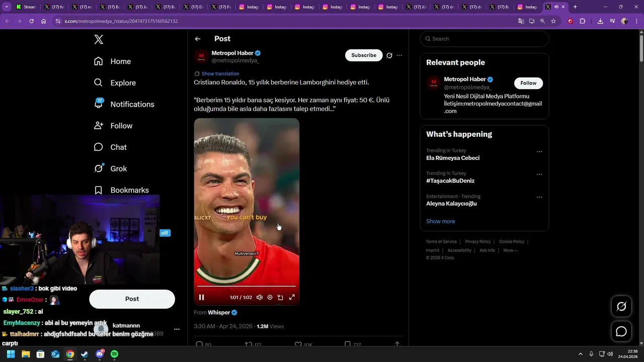Open Ads info footer link
644x362 pixels.
click(488, 250)
